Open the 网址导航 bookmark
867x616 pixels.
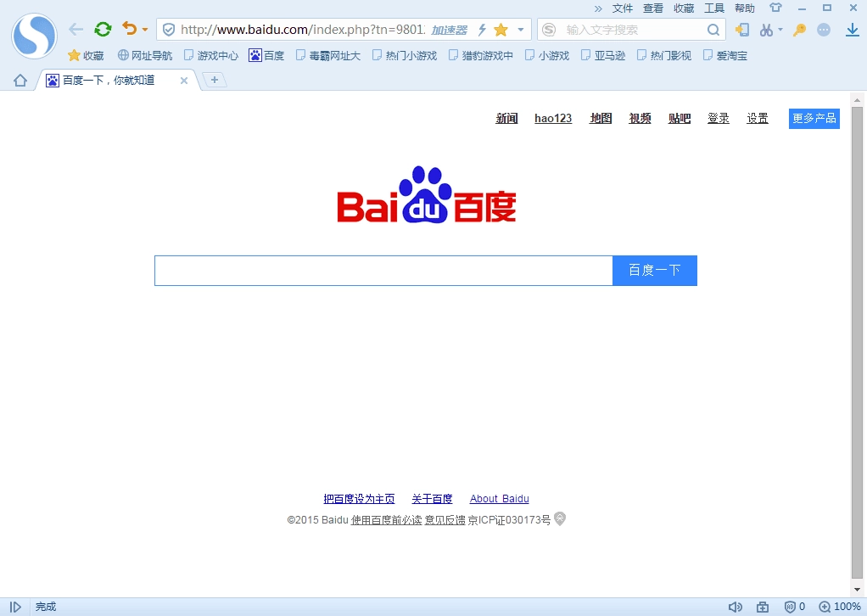(145, 55)
